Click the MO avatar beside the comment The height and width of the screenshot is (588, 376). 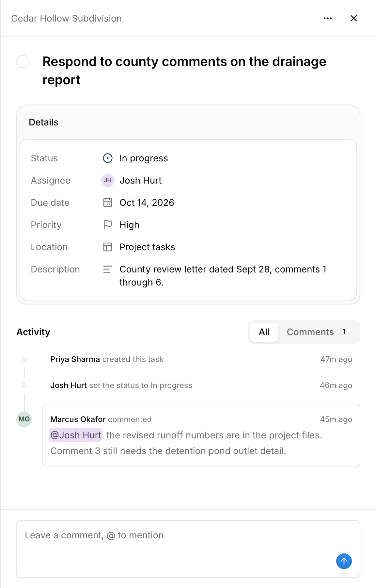(24, 419)
